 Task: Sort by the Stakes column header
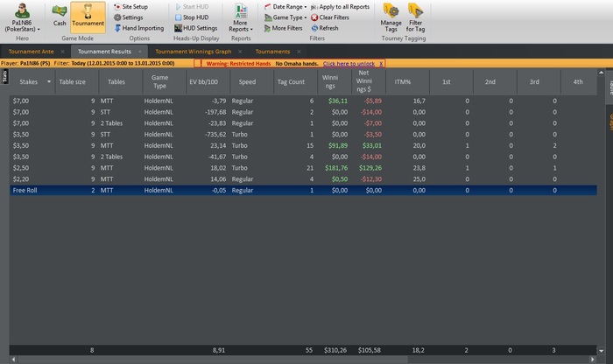tap(29, 82)
